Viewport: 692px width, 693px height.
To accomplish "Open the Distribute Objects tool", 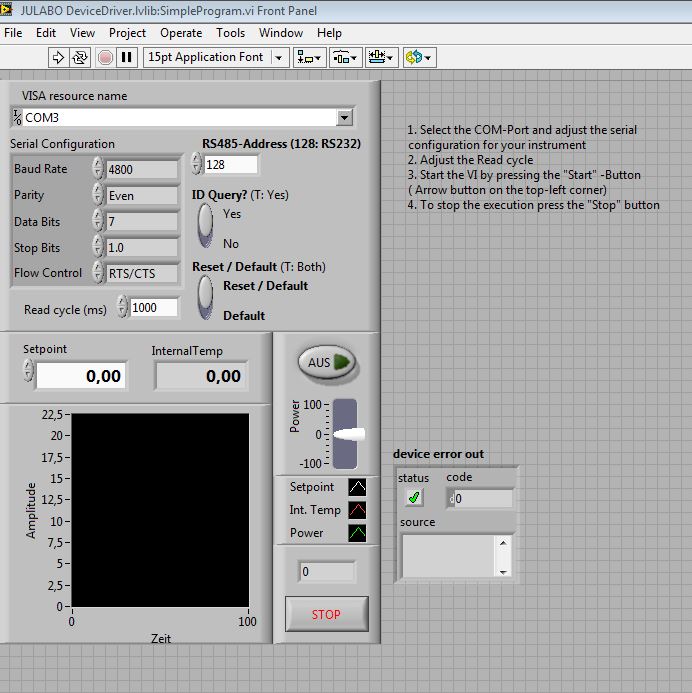I will click(x=345, y=57).
